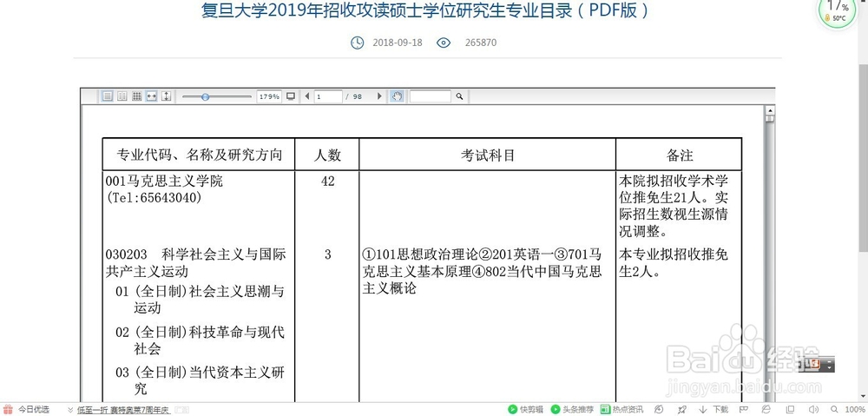Fit page to width
The height and width of the screenshot is (416, 868).
coord(151,96)
